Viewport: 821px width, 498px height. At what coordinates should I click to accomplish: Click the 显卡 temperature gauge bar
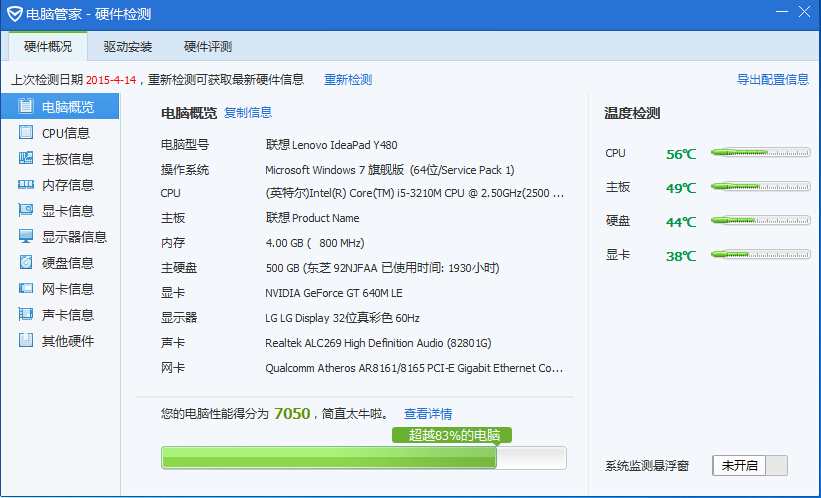760,254
